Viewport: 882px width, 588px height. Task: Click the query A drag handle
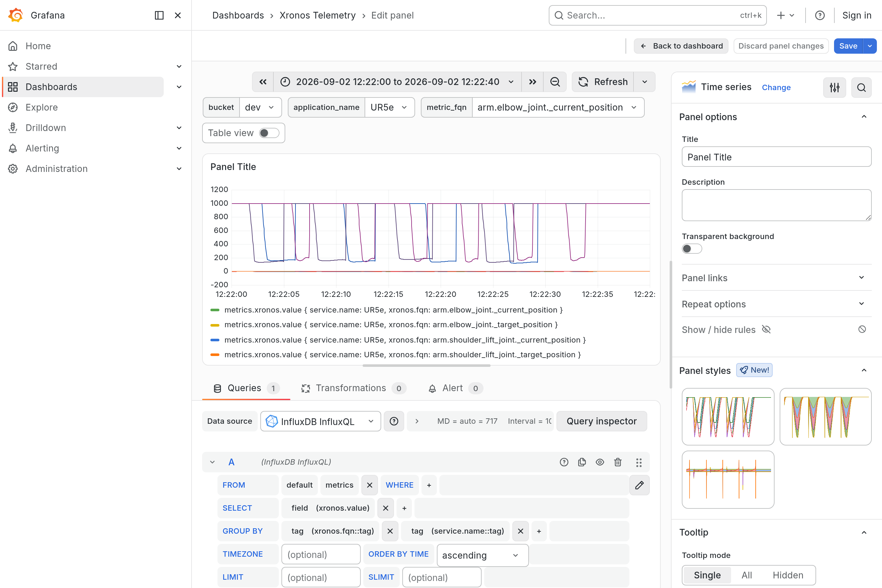(639, 462)
